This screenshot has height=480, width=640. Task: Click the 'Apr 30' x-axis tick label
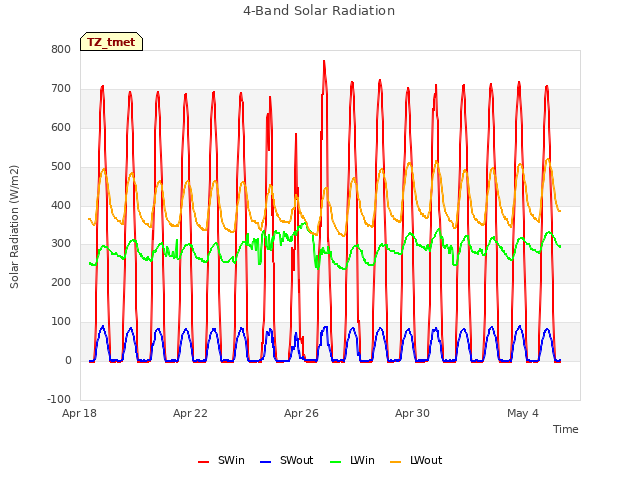coord(412,413)
